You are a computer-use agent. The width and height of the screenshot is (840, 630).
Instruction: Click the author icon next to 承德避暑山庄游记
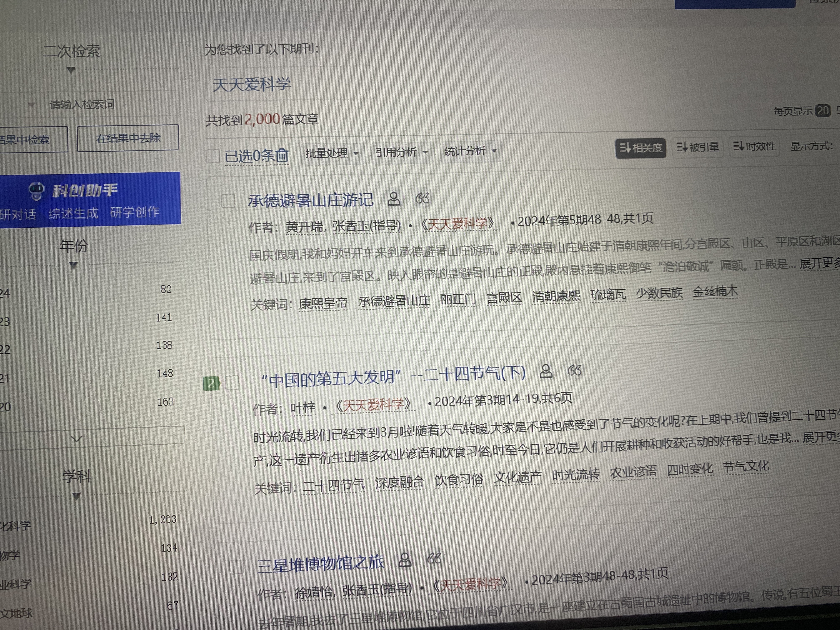pos(394,199)
